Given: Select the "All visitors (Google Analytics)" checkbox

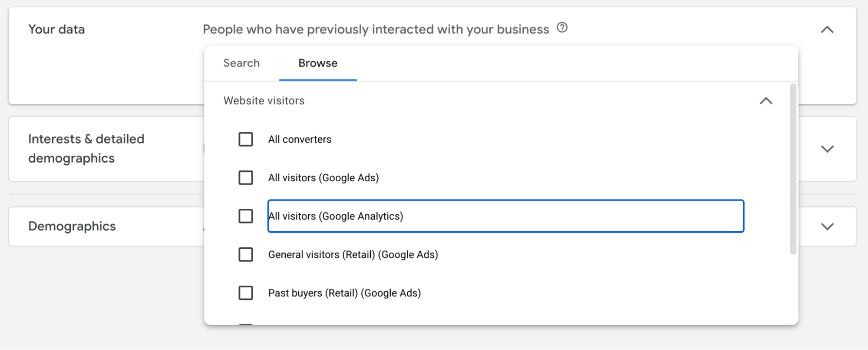Looking at the screenshot, I should 246,216.
